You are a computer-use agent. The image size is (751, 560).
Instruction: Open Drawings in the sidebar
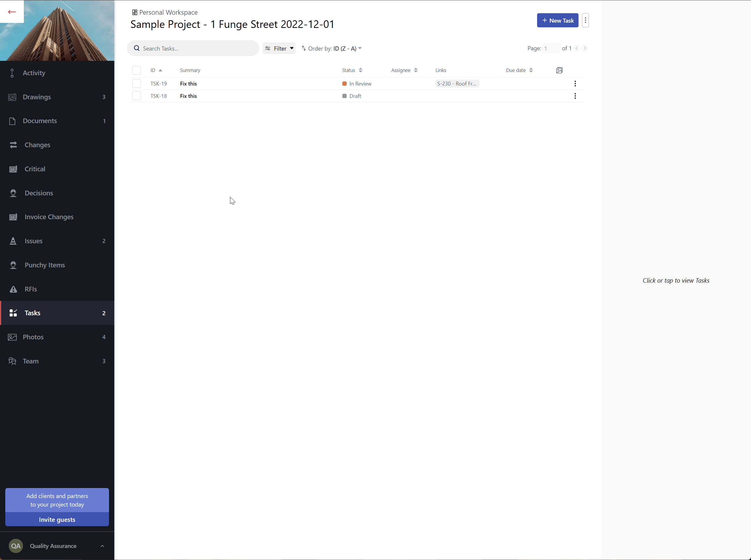coord(37,97)
